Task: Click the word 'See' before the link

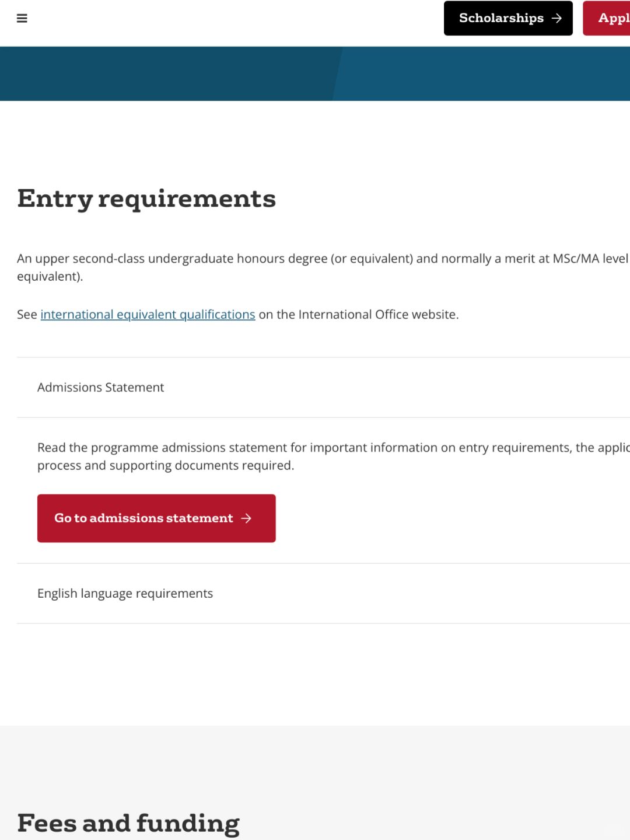Action: [27, 315]
